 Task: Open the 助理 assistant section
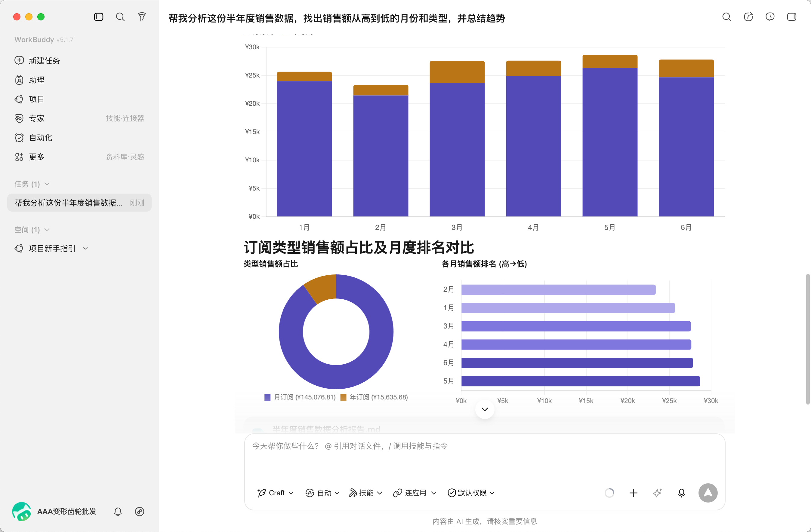30,80
